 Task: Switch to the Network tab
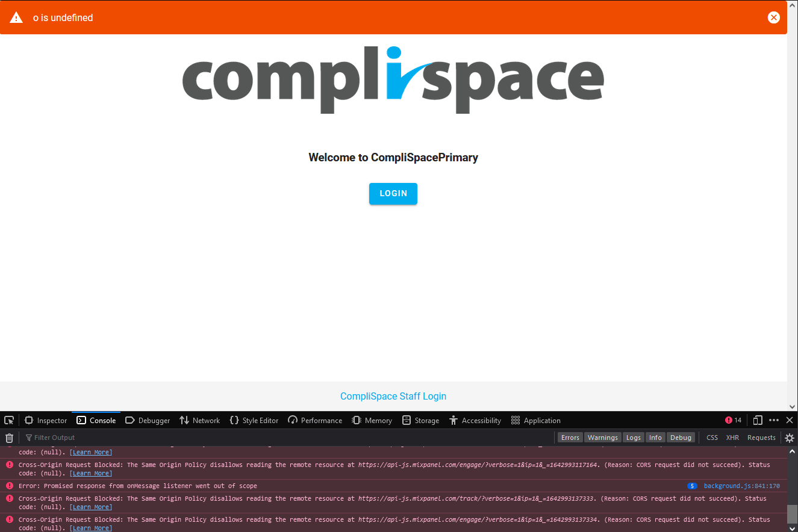point(200,420)
